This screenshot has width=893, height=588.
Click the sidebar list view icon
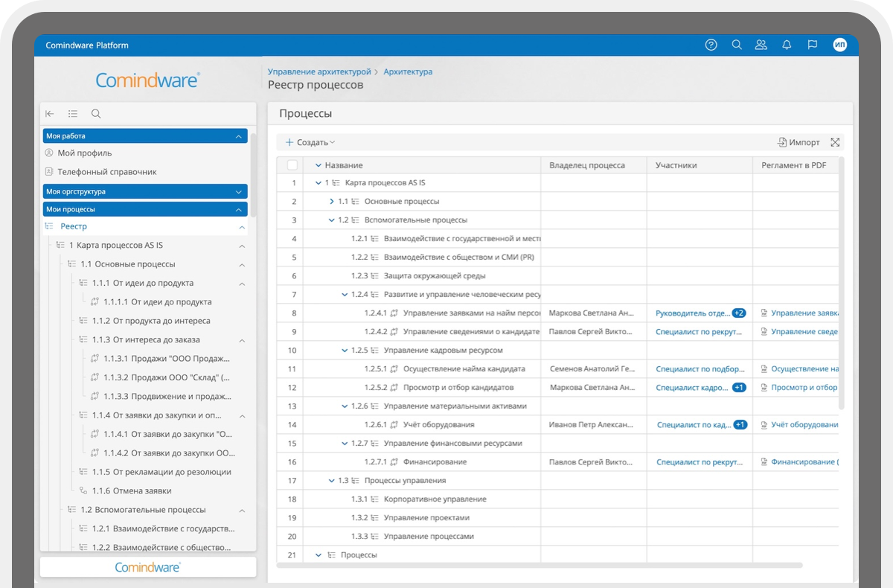tap(73, 114)
